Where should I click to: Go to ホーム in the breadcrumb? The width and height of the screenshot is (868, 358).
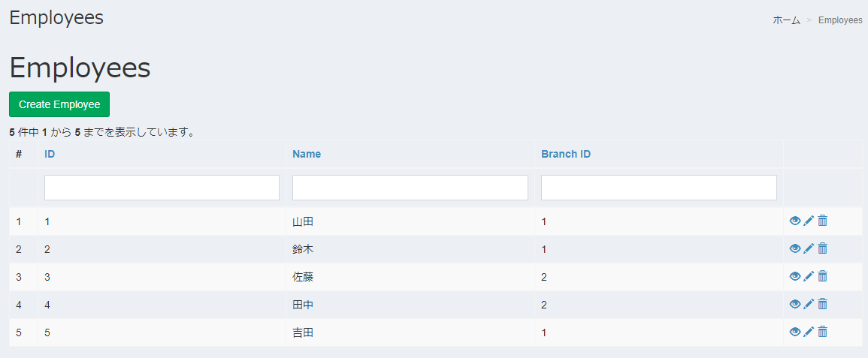click(787, 20)
